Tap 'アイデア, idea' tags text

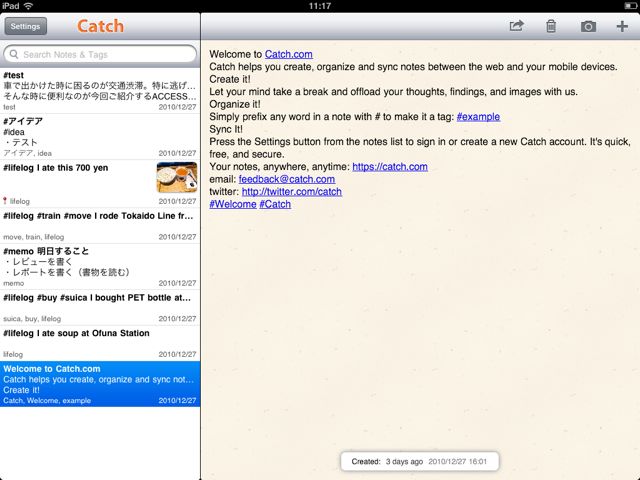pos(27,153)
